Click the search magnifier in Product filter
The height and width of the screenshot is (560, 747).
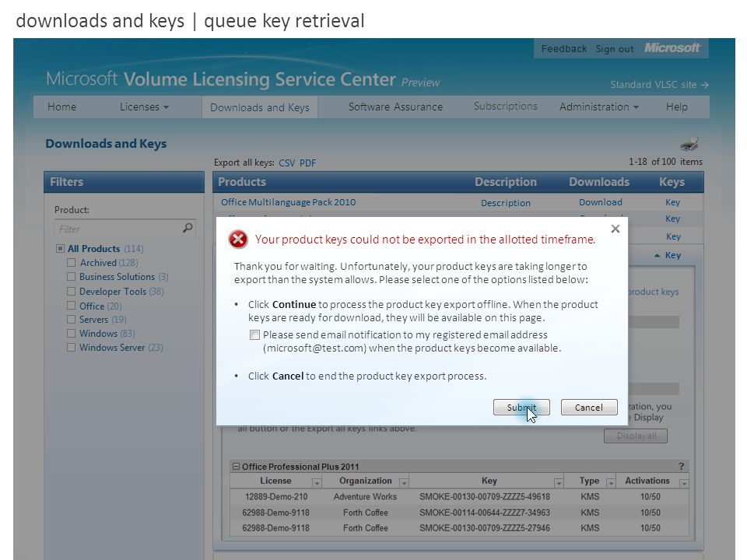coord(188,228)
